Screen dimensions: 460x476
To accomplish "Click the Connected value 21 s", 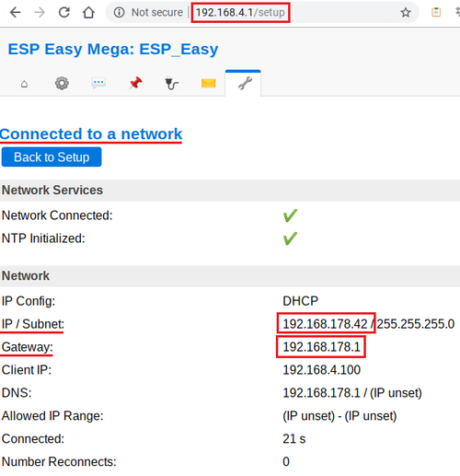I will point(294,438).
